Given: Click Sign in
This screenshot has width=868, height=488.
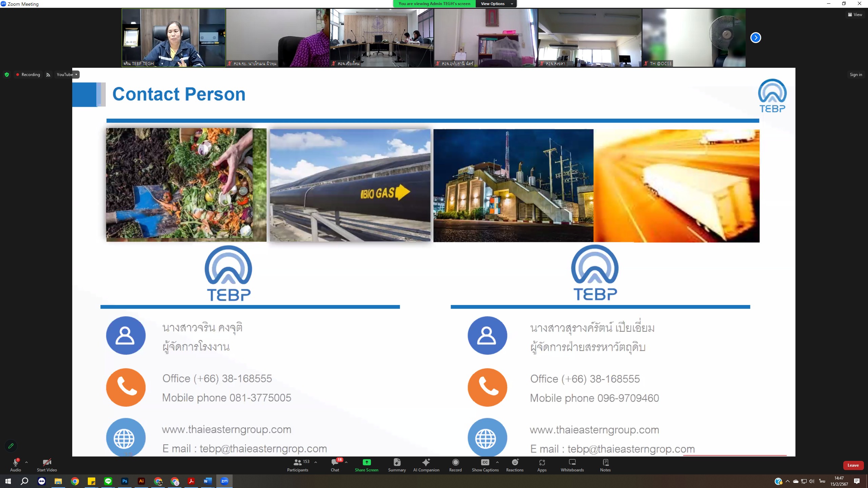Looking at the screenshot, I should (856, 75).
